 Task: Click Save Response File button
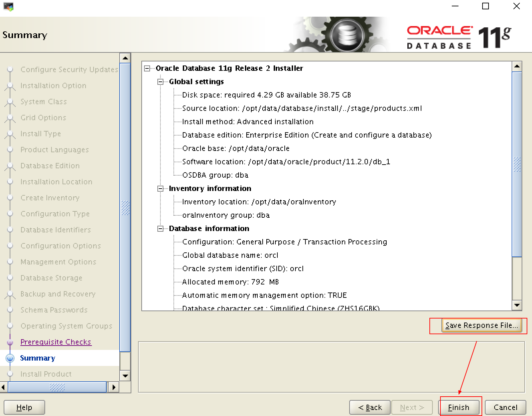pyautogui.click(x=481, y=326)
